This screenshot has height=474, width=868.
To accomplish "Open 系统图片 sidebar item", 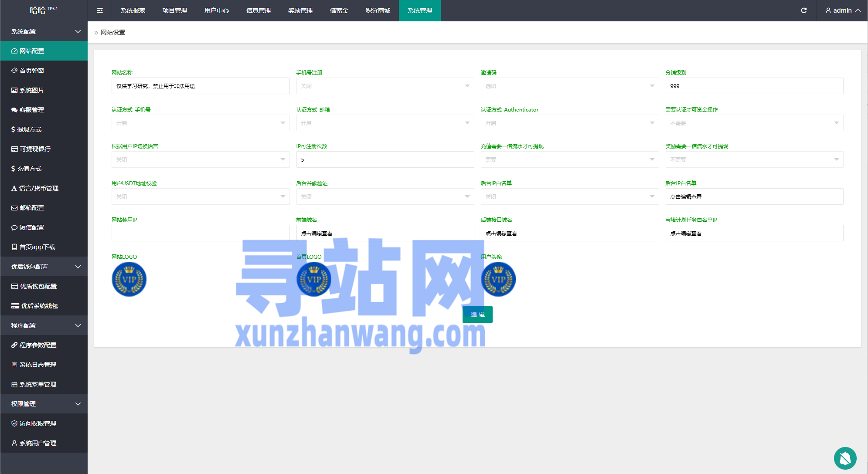I will 32,90.
